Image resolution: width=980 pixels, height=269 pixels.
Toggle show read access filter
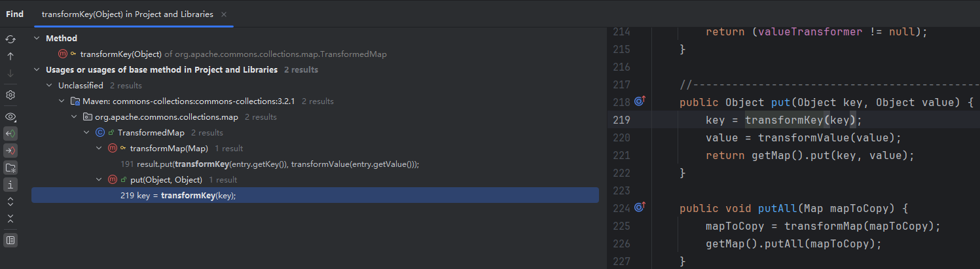(10, 134)
